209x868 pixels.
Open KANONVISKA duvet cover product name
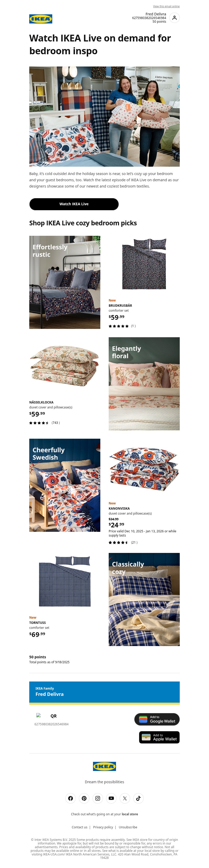coord(119,509)
